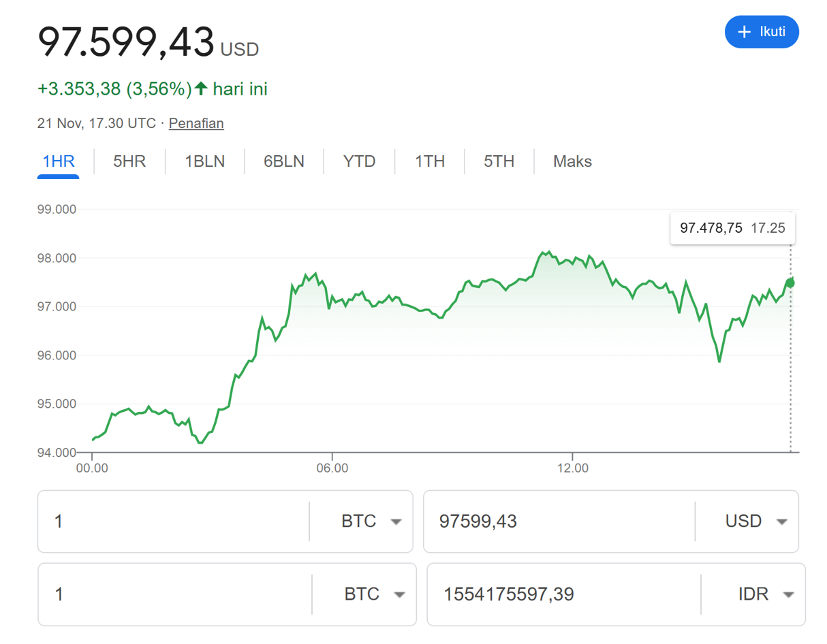
Task: Open the Penafian disclaimer link
Action: click(196, 123)
